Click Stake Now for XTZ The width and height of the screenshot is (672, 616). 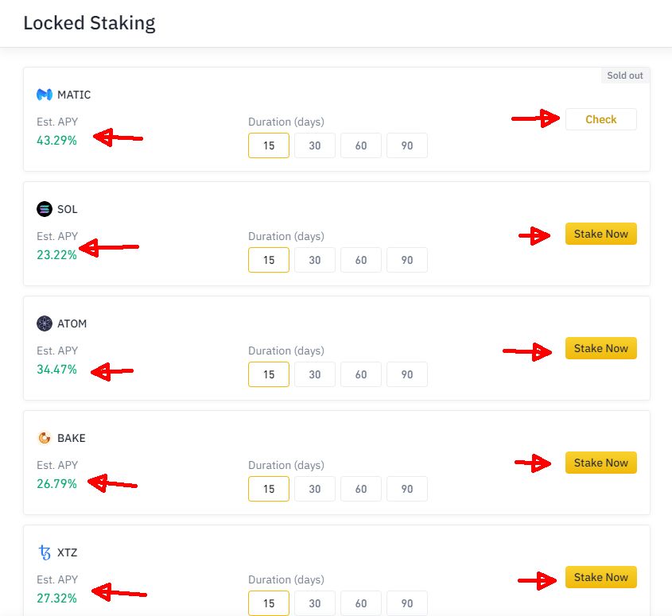pyautogui.click(x=601, y=577)
